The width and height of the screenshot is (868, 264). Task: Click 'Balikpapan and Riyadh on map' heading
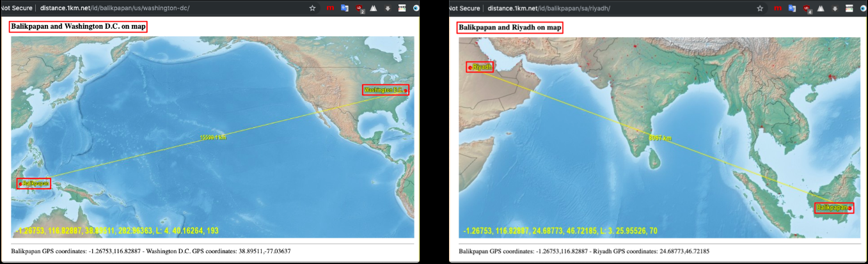pos(510,27)
